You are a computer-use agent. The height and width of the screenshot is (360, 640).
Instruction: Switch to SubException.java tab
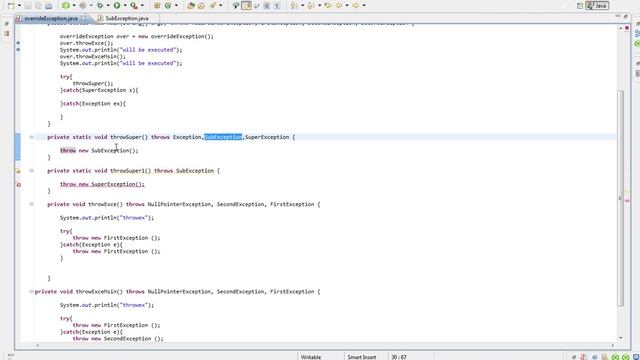click(127, 18)
